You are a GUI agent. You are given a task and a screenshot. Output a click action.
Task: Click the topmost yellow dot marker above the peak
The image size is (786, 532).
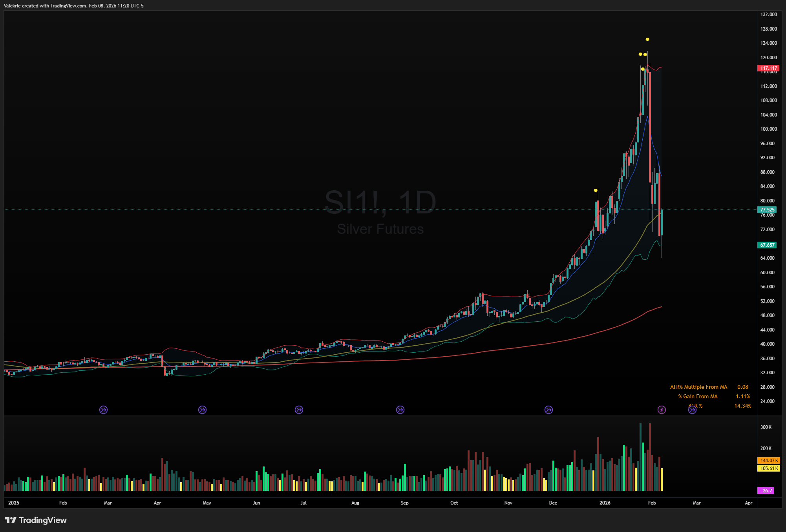pos(647,39)
